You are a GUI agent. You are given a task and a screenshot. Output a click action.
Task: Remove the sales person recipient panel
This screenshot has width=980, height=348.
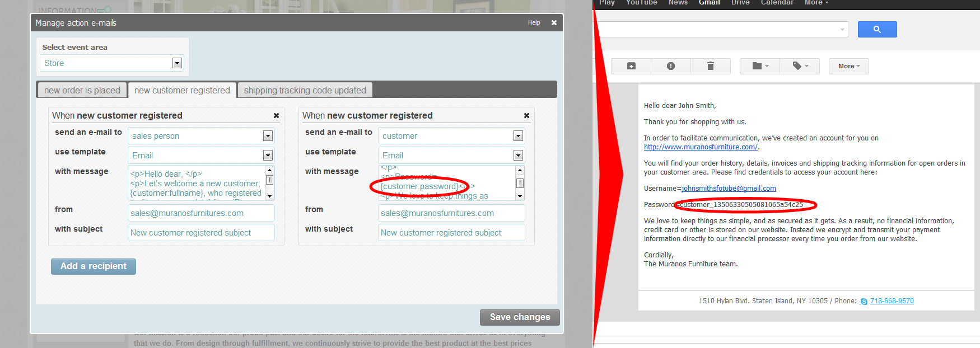[276, 115]
